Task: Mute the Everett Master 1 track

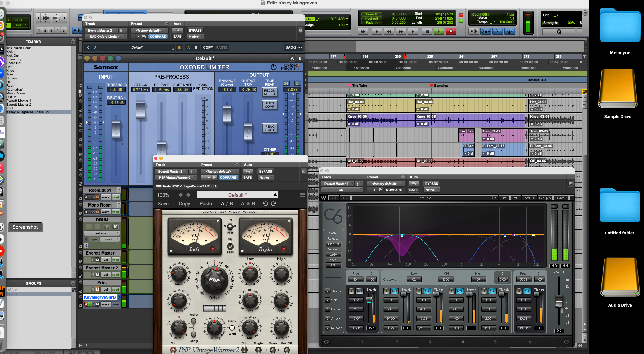Action: [97, 260]
